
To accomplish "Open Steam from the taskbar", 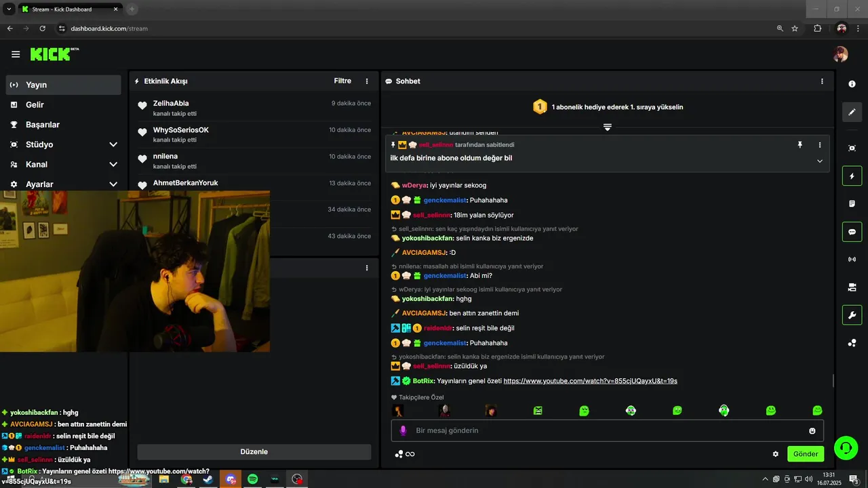I will (x=208, y=479).
